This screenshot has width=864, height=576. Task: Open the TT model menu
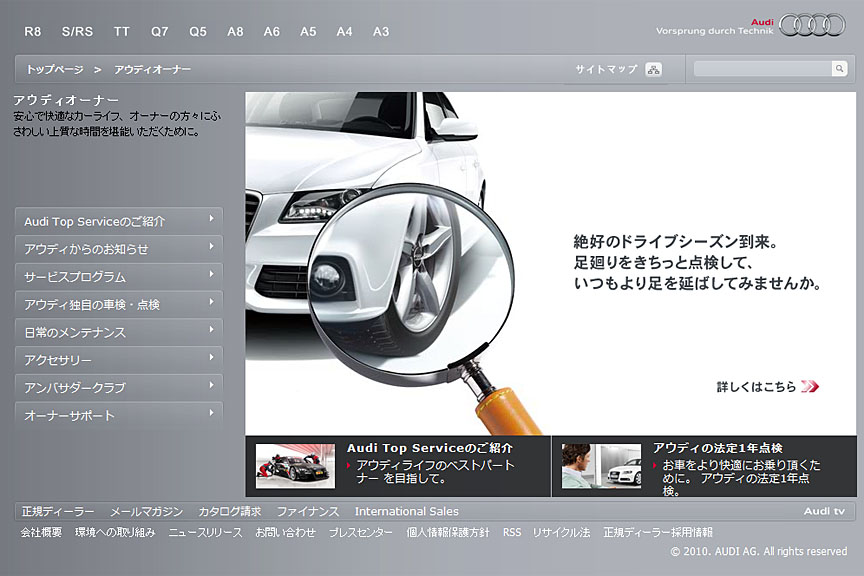[x=121, y=31]
